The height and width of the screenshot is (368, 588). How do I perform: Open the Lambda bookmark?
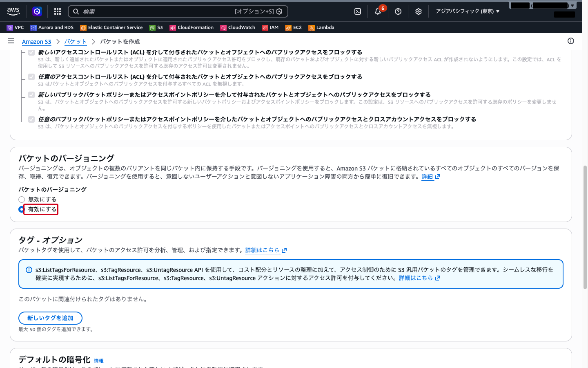pyautogui.click(x=321, y=27)
